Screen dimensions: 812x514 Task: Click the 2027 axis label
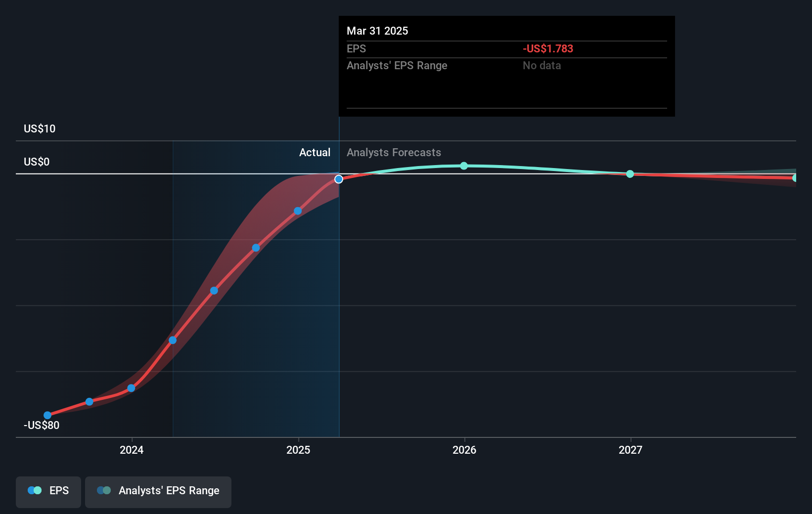(631, 450)
